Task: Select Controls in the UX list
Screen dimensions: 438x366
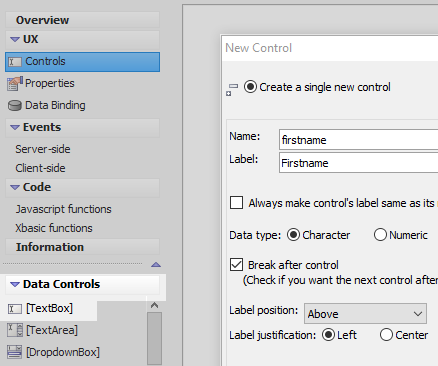Action: point(82,62)
